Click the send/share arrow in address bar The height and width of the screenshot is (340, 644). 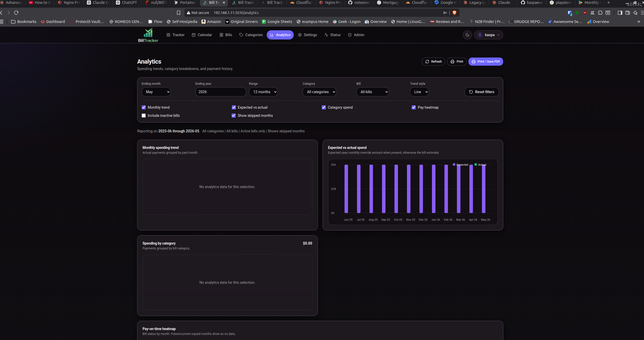tap(445, 13)
